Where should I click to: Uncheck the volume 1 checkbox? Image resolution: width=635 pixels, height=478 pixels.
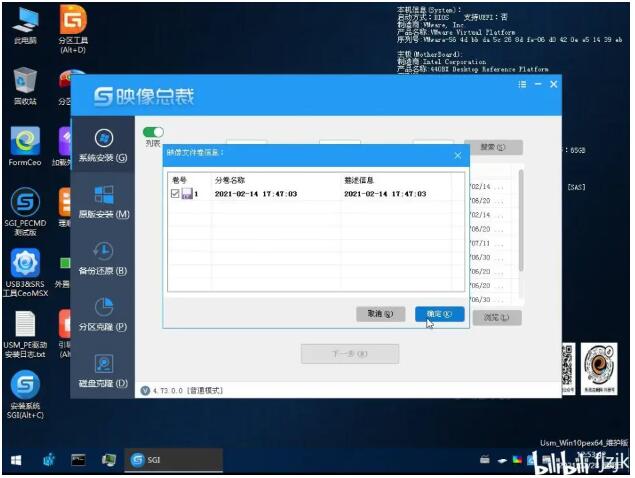coord(176,194)
